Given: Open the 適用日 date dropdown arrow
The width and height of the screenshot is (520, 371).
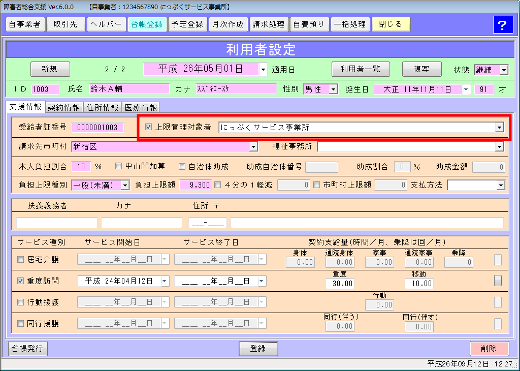Looking at the screenshot, I should (x=263, y=70).
